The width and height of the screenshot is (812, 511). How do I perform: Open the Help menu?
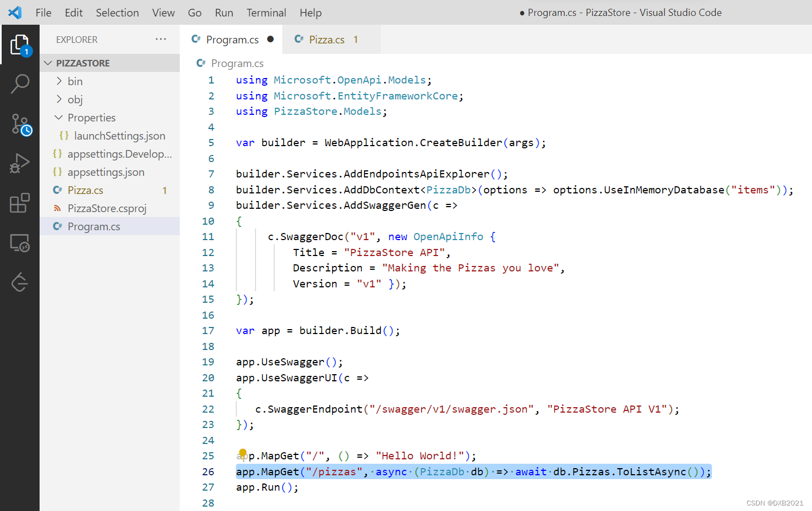(311, 13)
